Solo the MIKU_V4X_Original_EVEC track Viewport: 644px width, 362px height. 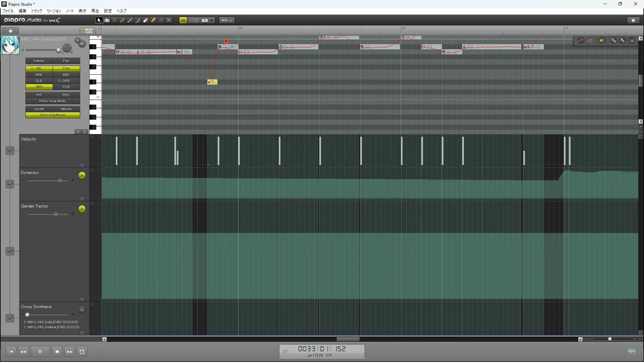(x=77, y=41)
